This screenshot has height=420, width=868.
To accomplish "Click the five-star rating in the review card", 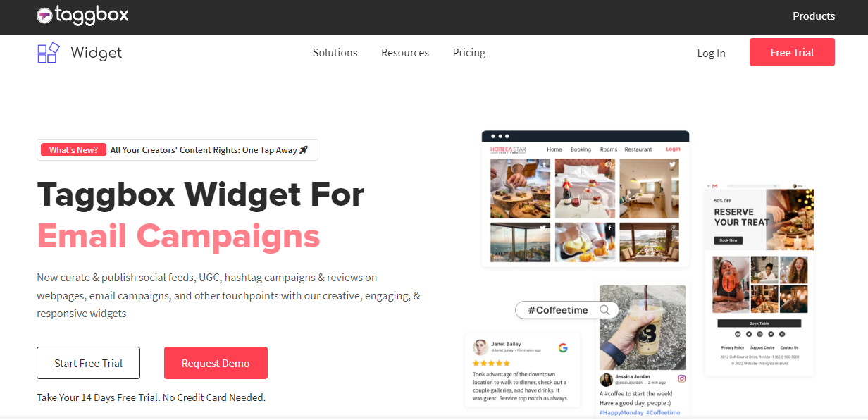I will coord(491,364).
